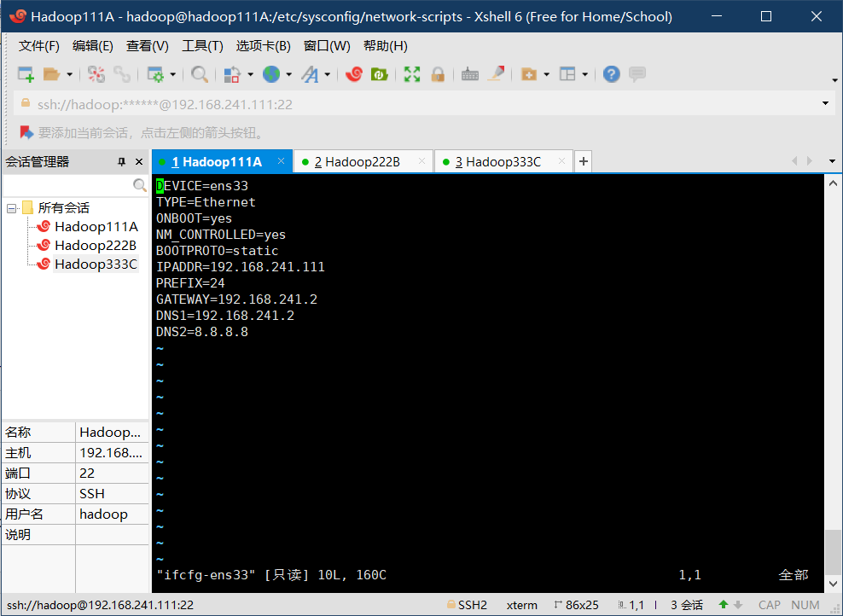Click the Reconnect link icon
Viewport: 843px width, 616px height.
(x=121, y=74)
